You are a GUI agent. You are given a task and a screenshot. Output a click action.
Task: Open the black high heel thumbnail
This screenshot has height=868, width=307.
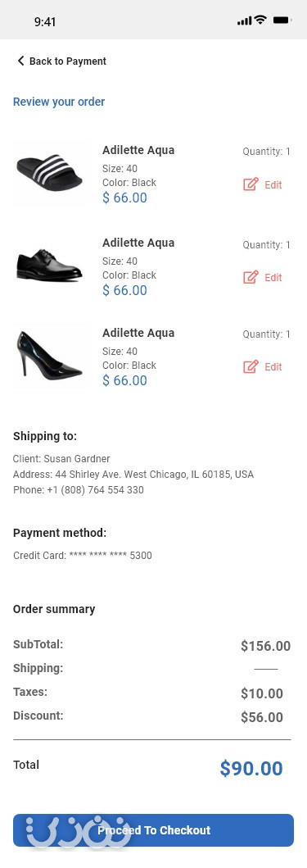coord(49,354)
